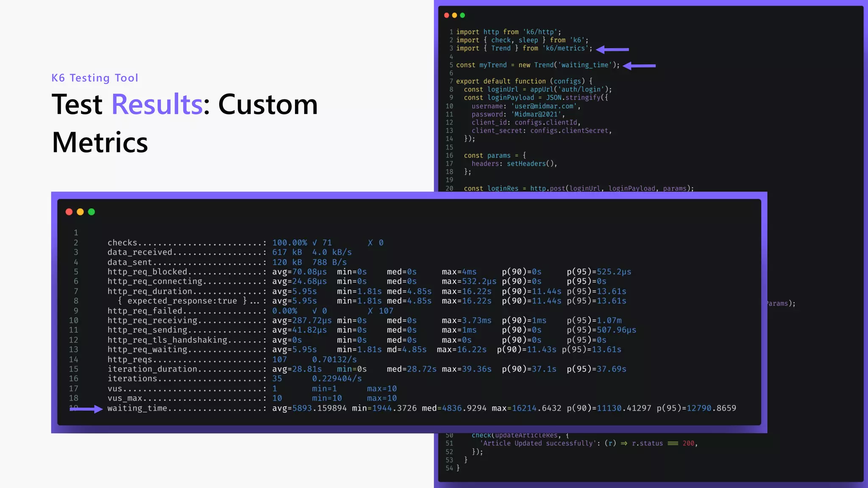This screenshot has height=488, width=868.
Task: Click the '200' status code on line 51
Action: (688, 444)
